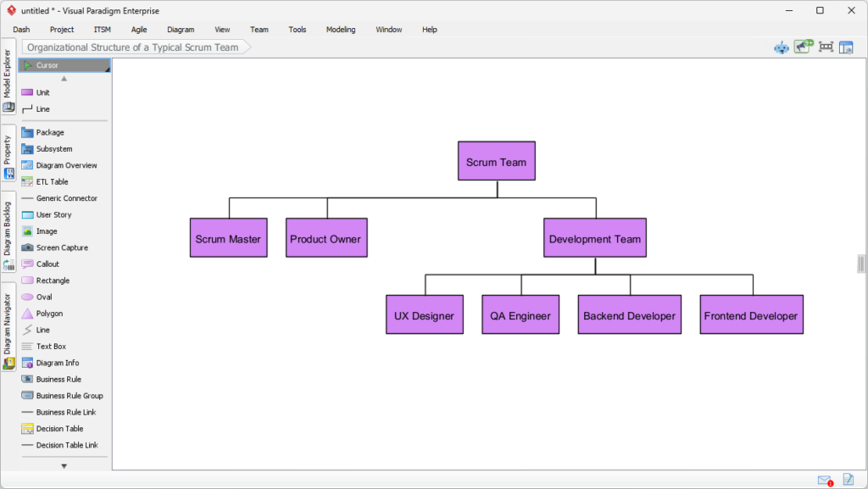Open the View menu

coord(222,30)
